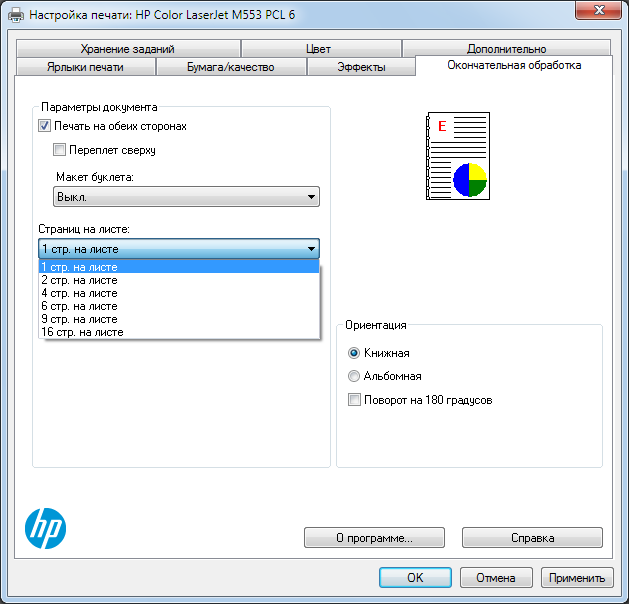This screenshot has width=629, height=604.
Task: Switch to the 'Бумага/качество' tab
Action: coord(231,67)
